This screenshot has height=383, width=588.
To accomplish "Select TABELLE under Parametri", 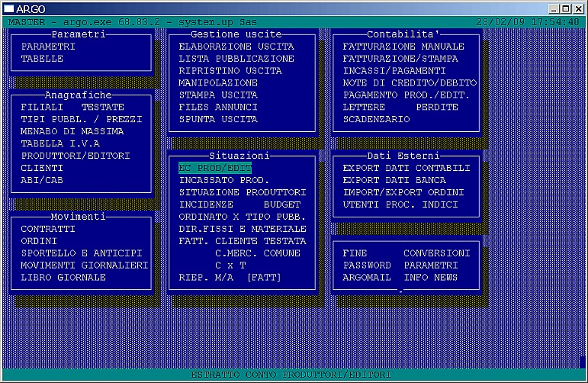I will point(42,59).
